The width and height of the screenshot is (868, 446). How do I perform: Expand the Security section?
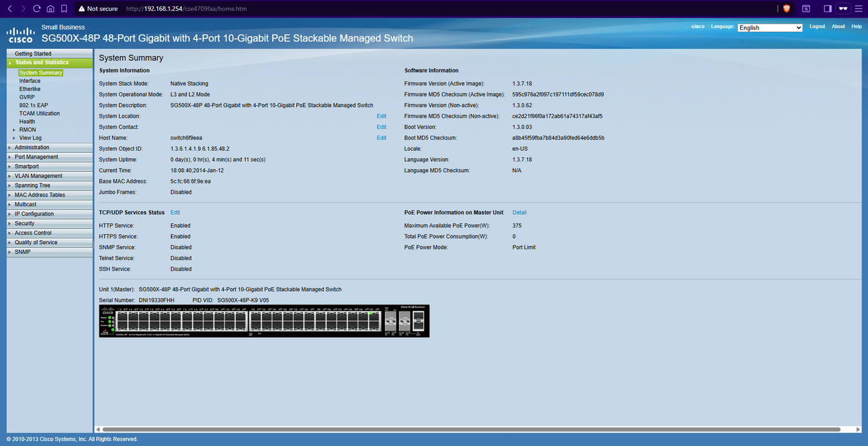click(x=50, y=224)
